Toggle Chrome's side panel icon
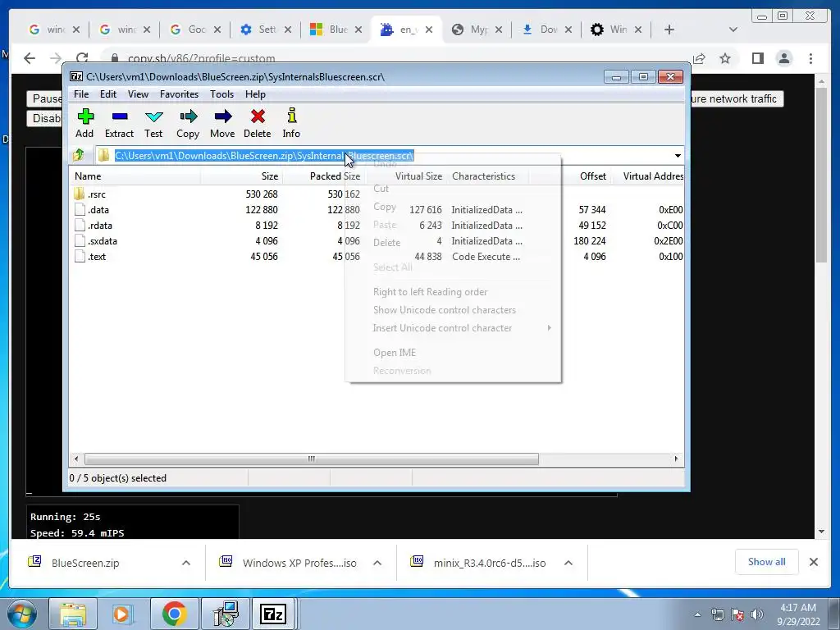The height and width of the screenshot is (630, 840). (x=757, y=58)
